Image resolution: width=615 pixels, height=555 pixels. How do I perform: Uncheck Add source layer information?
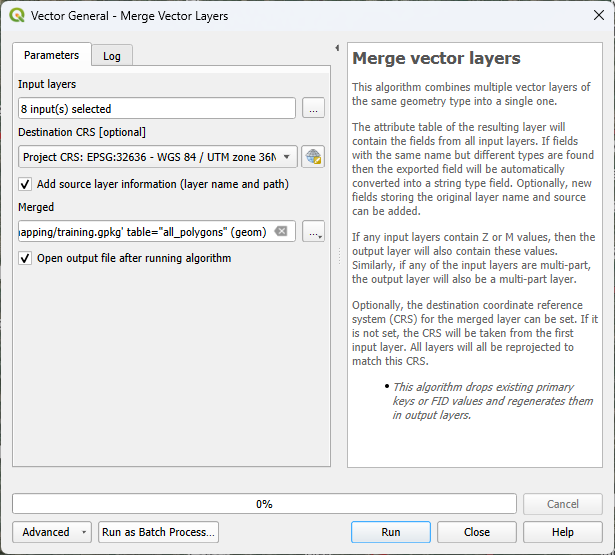point(25,184)
